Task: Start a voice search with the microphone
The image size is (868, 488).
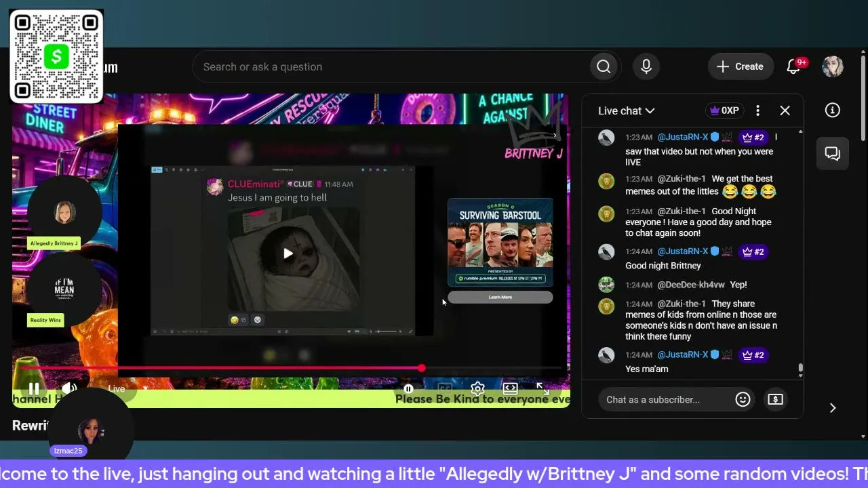Action: coord(646,66)
